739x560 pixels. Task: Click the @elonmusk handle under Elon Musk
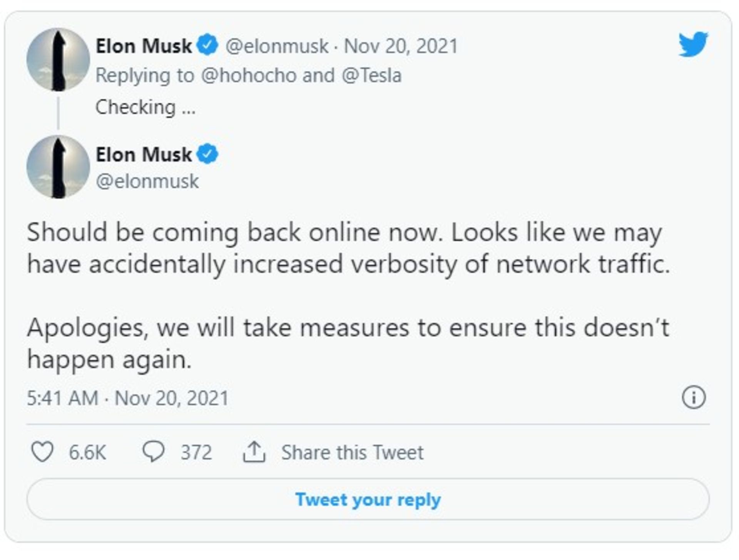147,180
